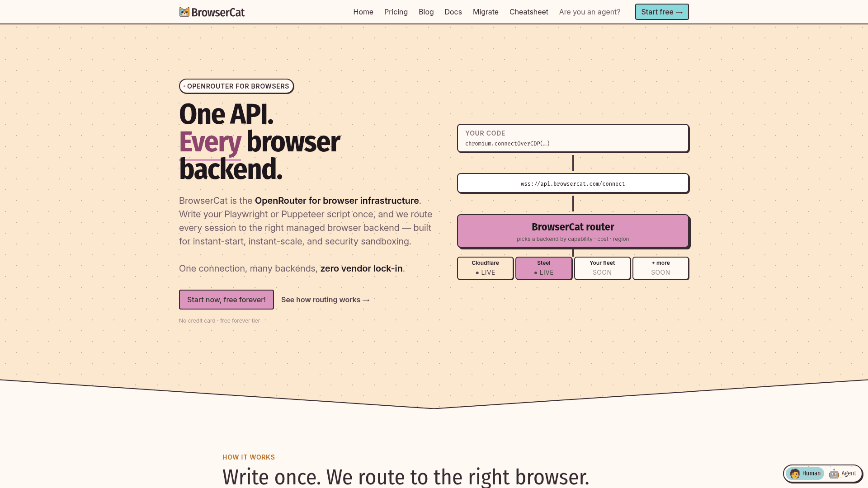Click 'OpenRouter for browser infrastructure' bold text
Screen dimensions: 868x488
(x=337, y=201)
